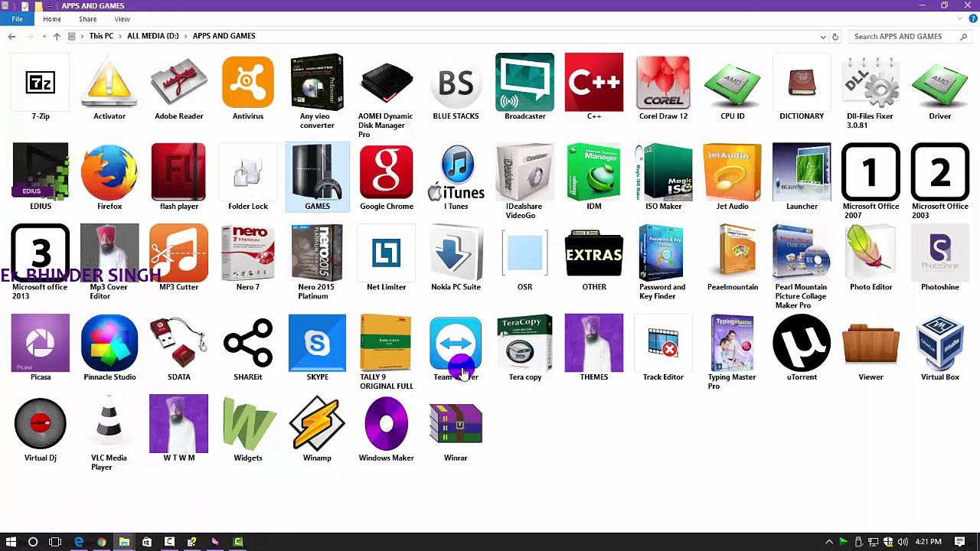Select the Windows Maker folder
Viewport: 980px width, 551px height.
click(387, 429)
